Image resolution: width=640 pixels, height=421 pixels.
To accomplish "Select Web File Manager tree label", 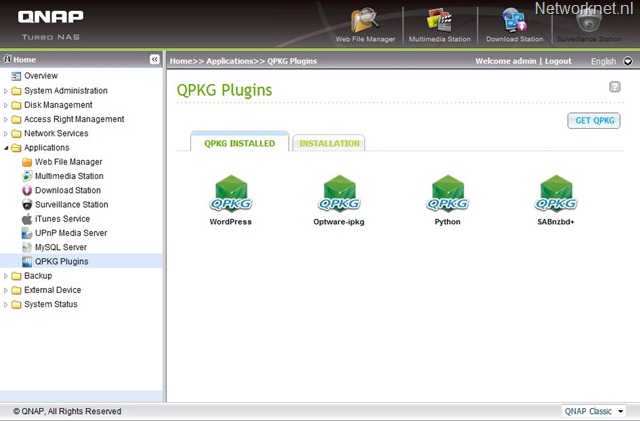I will [x=69, y=162].
